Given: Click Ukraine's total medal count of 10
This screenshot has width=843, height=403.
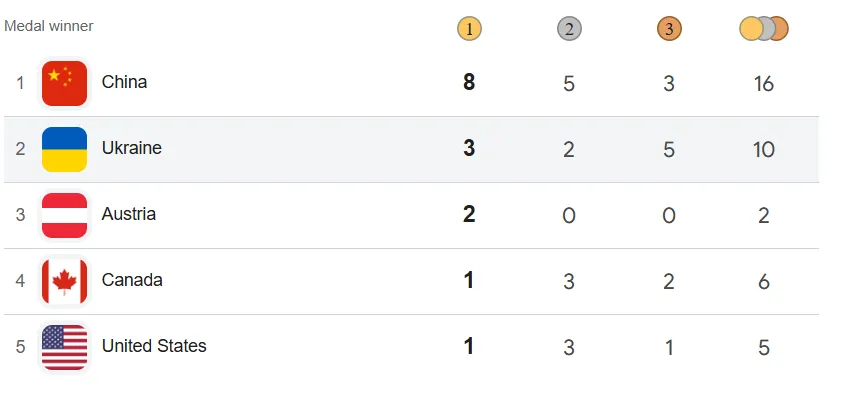Looking at the screenshot, I should click(x=764, y=149).
